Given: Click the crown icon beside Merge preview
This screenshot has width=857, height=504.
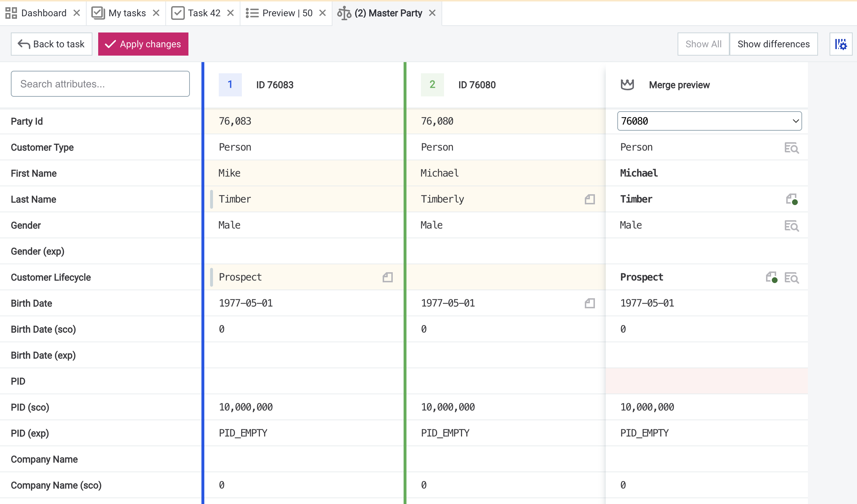Looking at the screenshot, I should [627, 84].
